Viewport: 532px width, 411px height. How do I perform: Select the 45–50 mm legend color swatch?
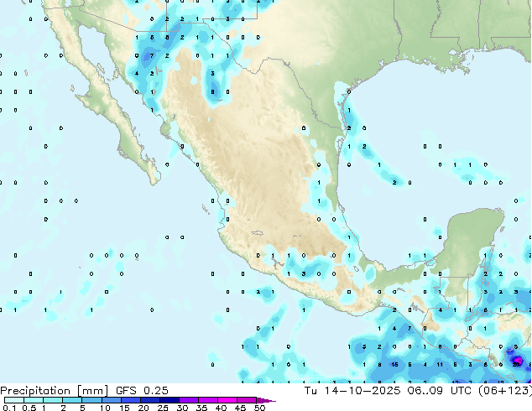pos(246,400)
